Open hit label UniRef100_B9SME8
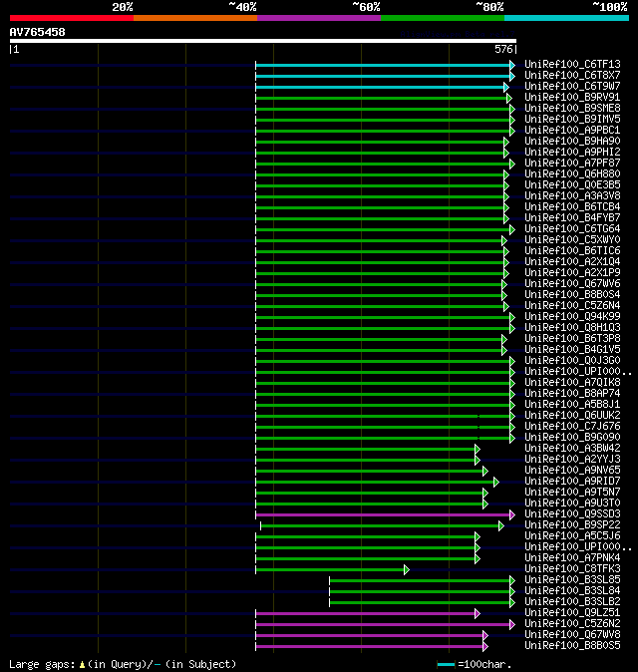This screenshot has width=638, height=672. tap(572, 108)
